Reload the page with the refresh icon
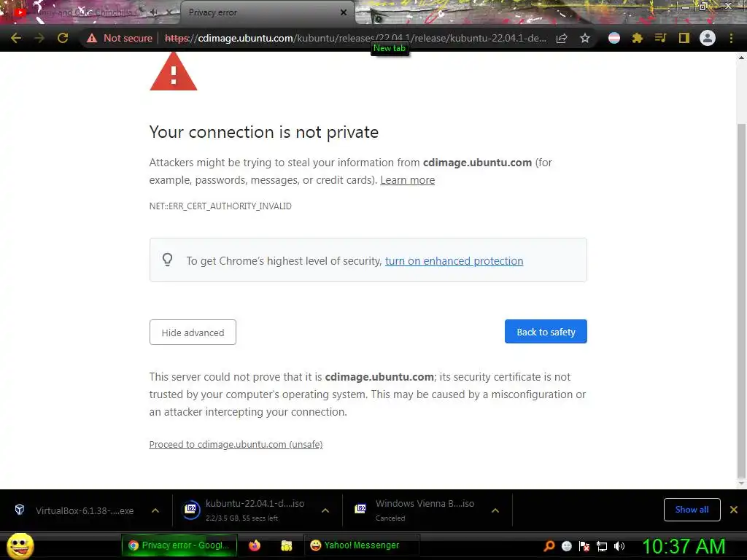The image size is (747, 560). point(63,38)
